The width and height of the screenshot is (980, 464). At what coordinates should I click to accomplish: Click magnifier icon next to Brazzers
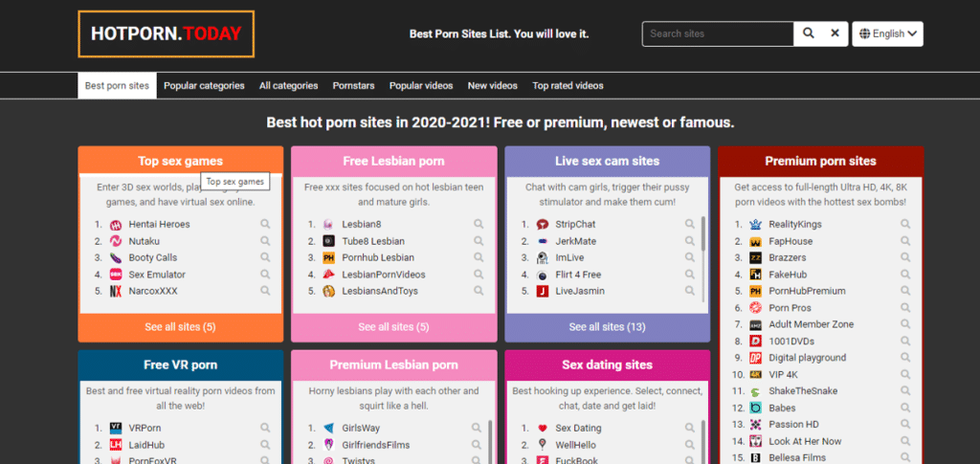click(905, 257)
